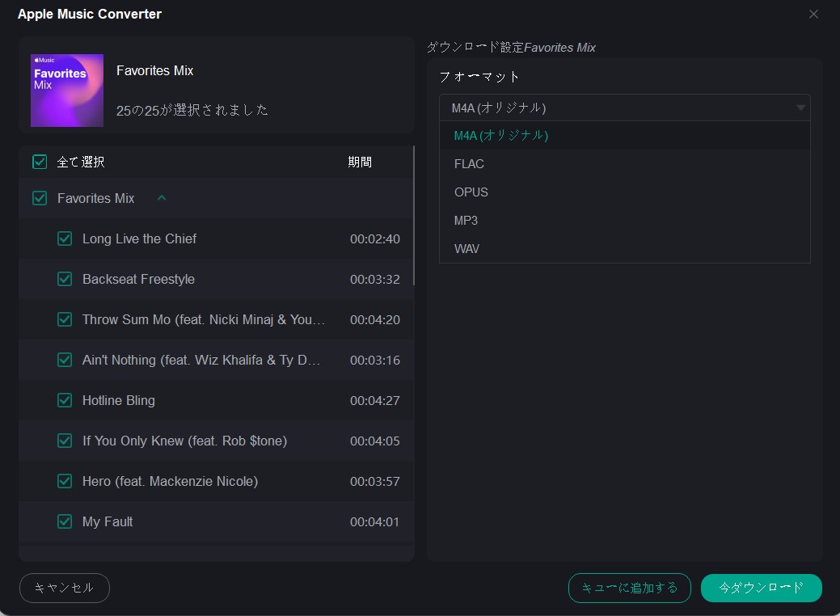Select WAV format option

625,249
